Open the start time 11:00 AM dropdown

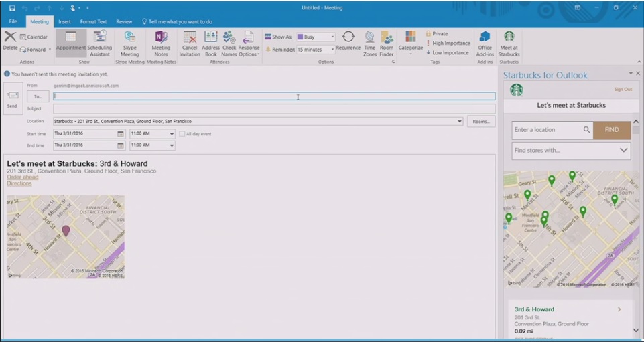(172, 134)
